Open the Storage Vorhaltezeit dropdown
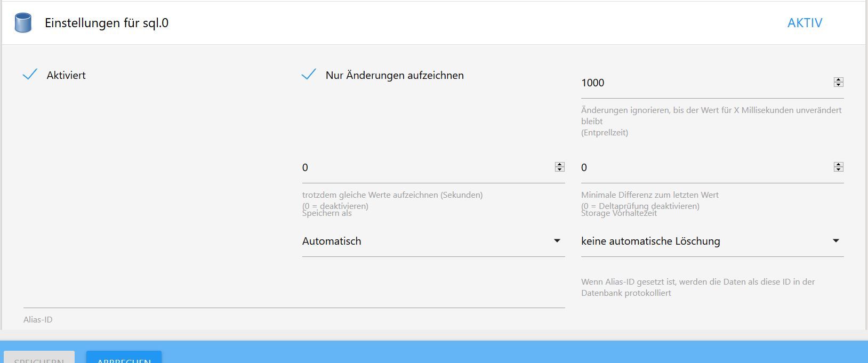 712,241
